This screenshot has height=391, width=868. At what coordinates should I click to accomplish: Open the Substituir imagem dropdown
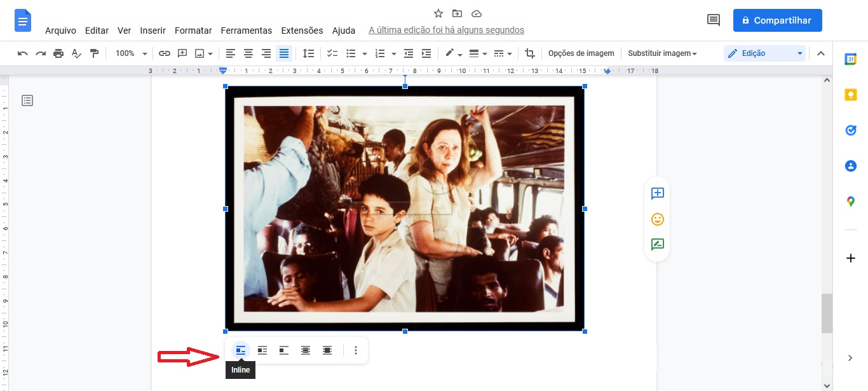[x=662, y=53]
